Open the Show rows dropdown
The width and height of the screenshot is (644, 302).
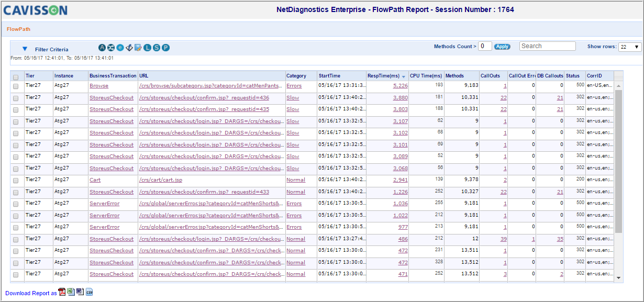630,47
